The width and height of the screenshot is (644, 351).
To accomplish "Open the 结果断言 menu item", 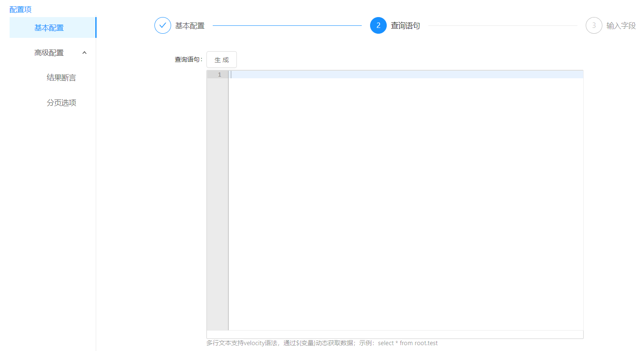I will pyautogui.click(x=61, y=78).
